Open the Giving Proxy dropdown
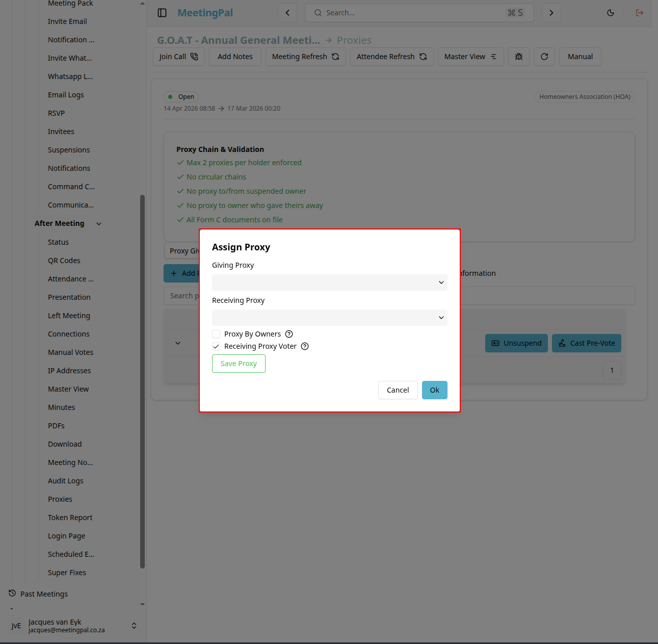 point(330,282)
